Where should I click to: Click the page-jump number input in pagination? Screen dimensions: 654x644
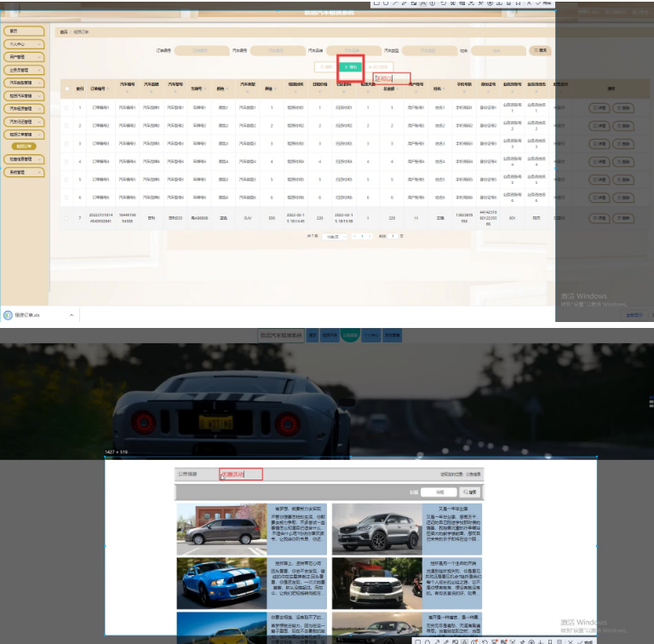pos(393,237)
